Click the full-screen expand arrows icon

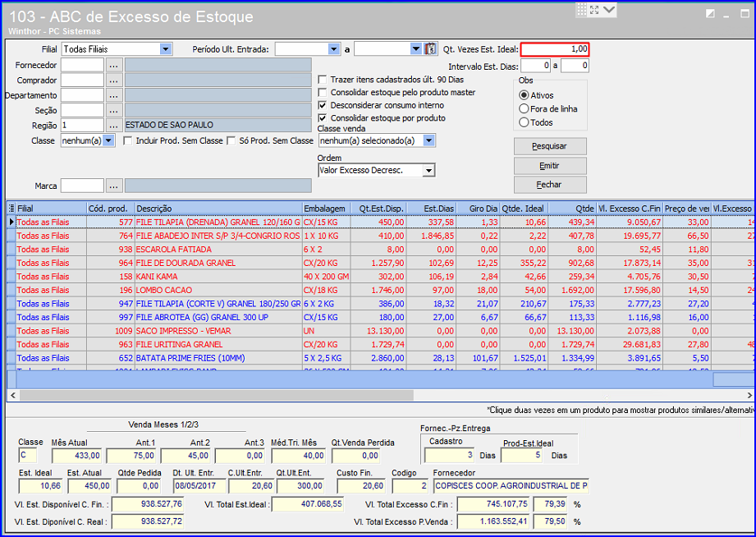(x=594, y=10)
